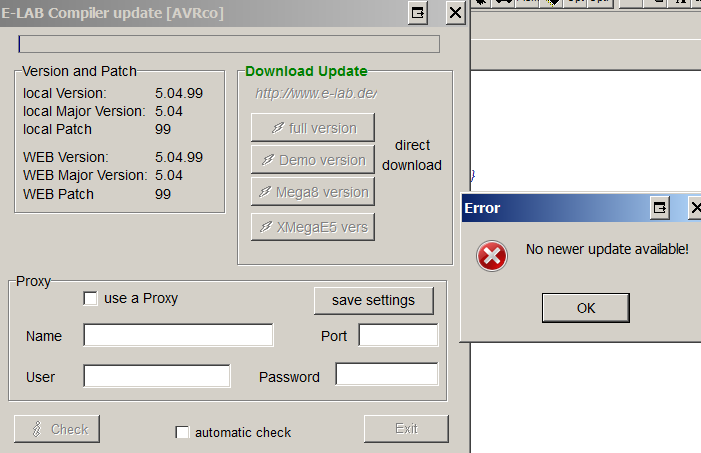Screen dimensions: 701x453
Task: Click the 'direct download' text
Action: [x=412, y=155]
